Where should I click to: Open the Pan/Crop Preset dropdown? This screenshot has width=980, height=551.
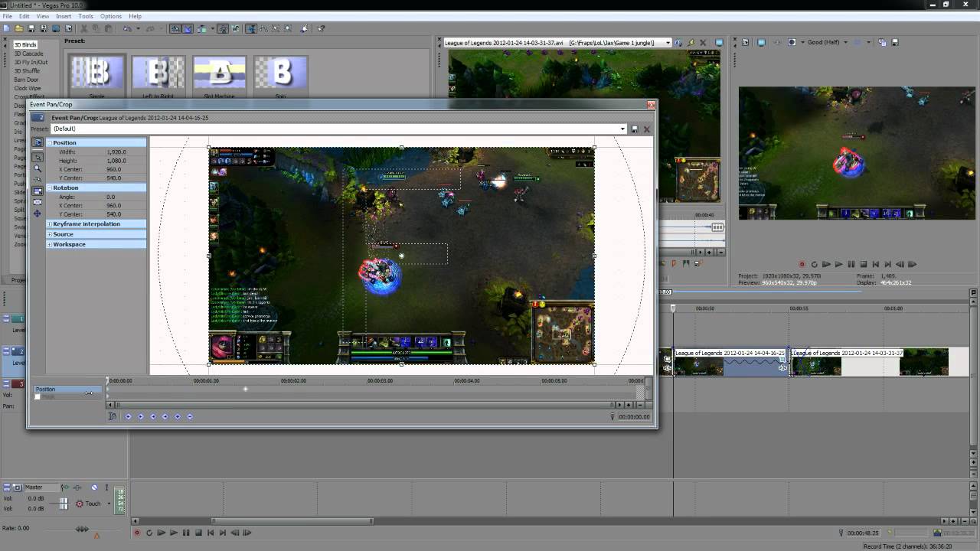tap(623, 129)
